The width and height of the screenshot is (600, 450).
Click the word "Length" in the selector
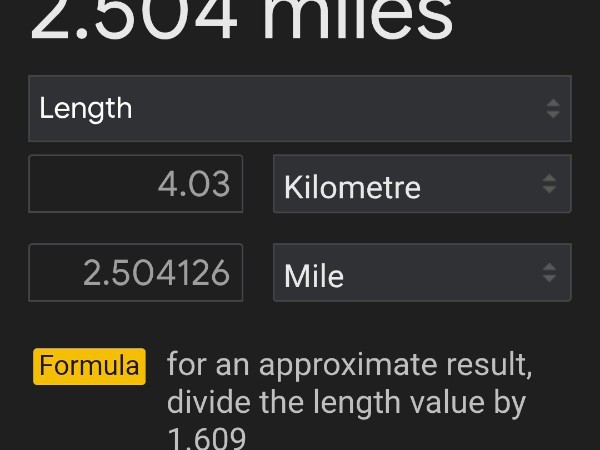tap(86, 108)
